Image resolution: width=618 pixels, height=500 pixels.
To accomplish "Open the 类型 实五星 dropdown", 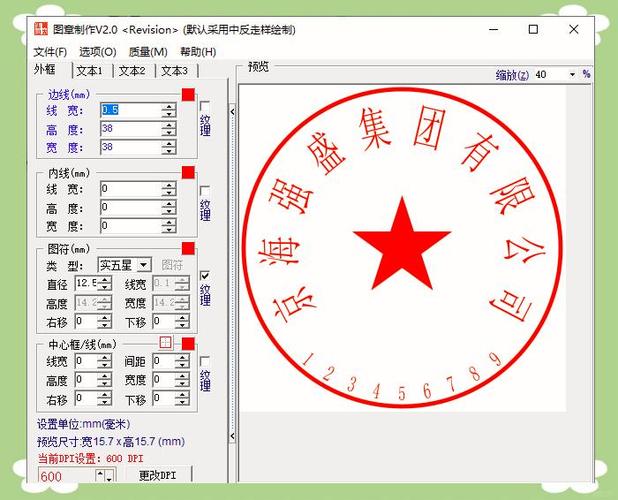I will 144,265.
